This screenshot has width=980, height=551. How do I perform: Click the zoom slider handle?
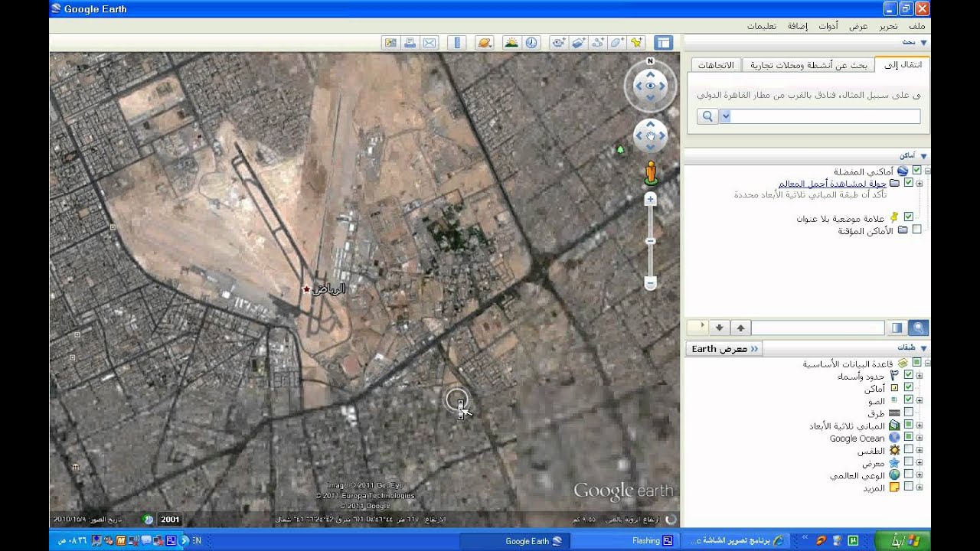click(650, 241)
